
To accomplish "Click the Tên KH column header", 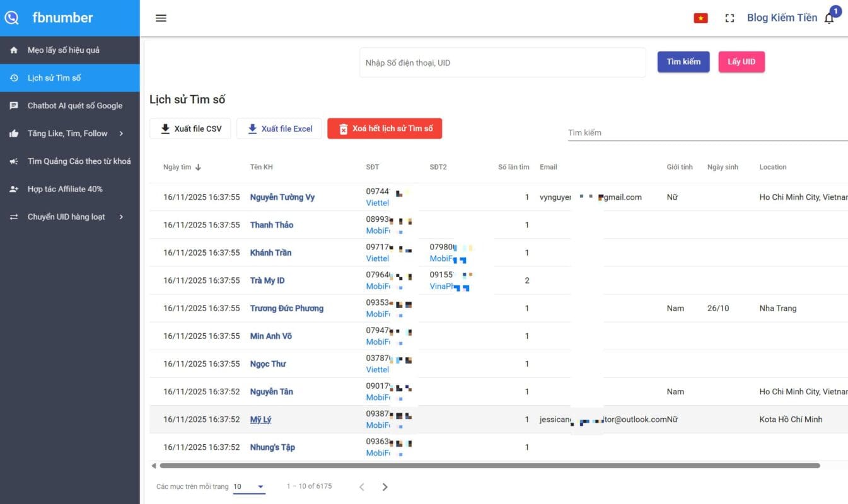I will pos(262,167).
